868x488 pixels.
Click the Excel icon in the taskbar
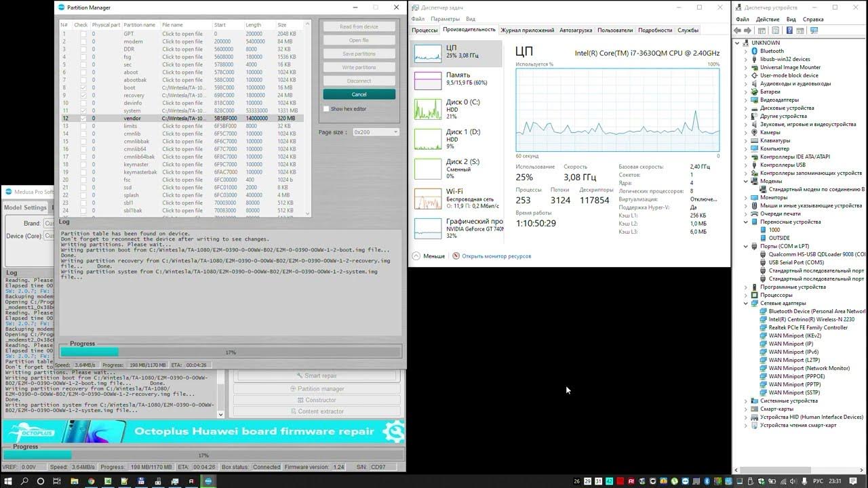click(x=108, y=481)
